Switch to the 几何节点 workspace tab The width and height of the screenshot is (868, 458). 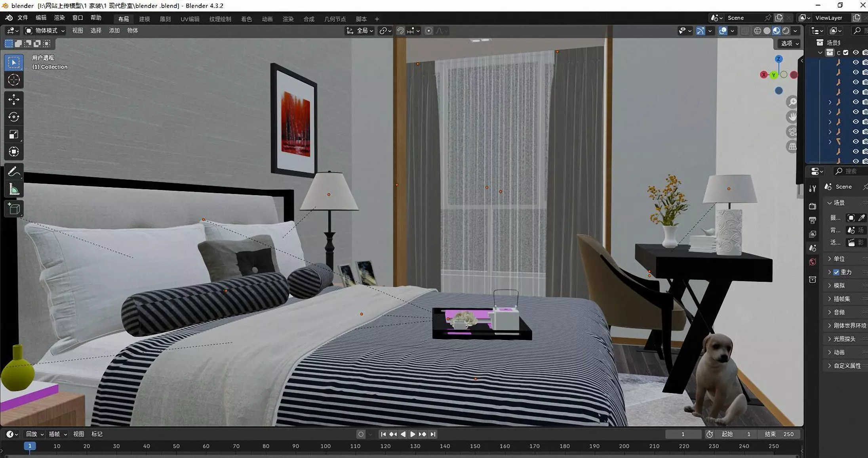click(335, 19)
